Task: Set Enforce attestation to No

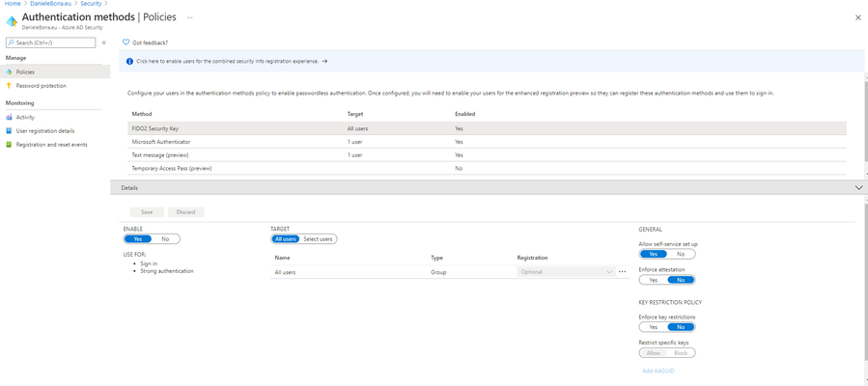Action: pyautogui.click(x=681, y=280)
